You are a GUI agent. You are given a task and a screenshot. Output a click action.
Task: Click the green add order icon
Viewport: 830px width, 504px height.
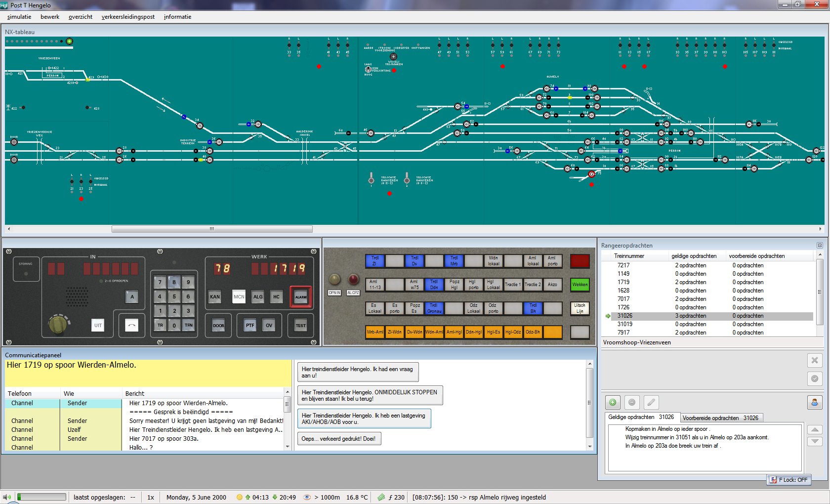[613, 402]
